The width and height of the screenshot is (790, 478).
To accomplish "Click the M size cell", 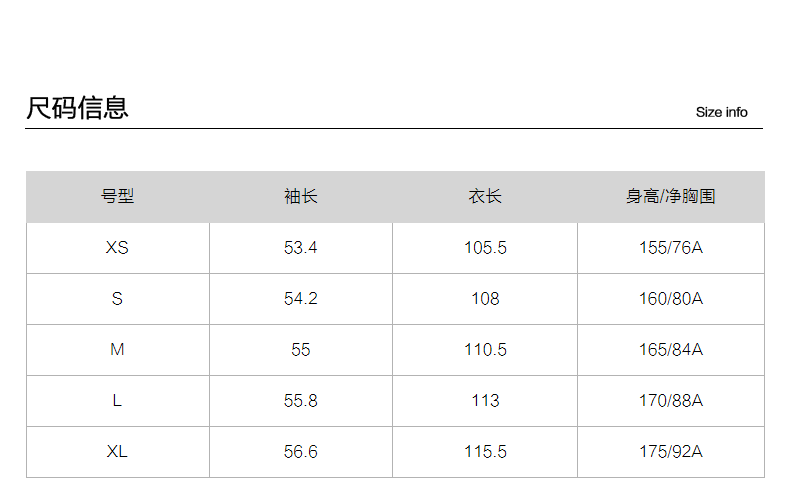I will point(117,349).
